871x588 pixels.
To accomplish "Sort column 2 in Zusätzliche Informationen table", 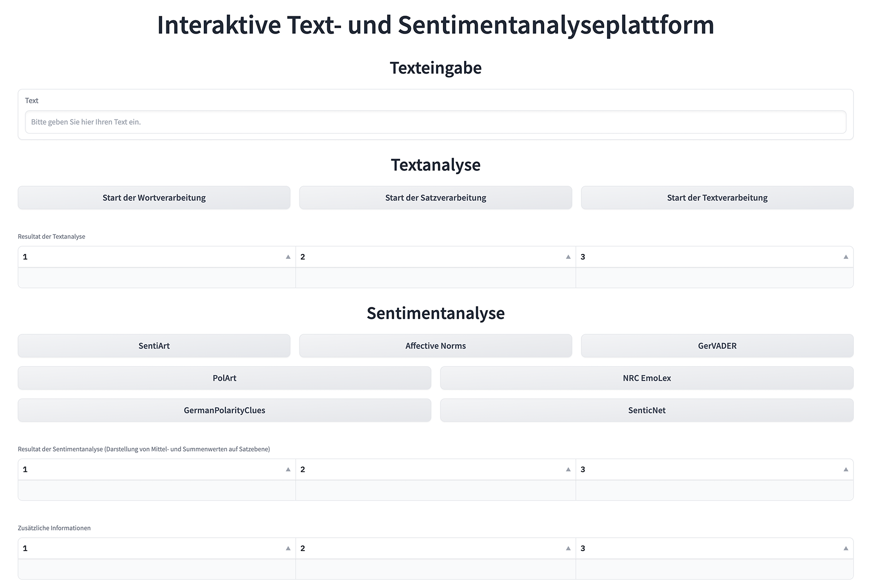I will tap(568, 548).
